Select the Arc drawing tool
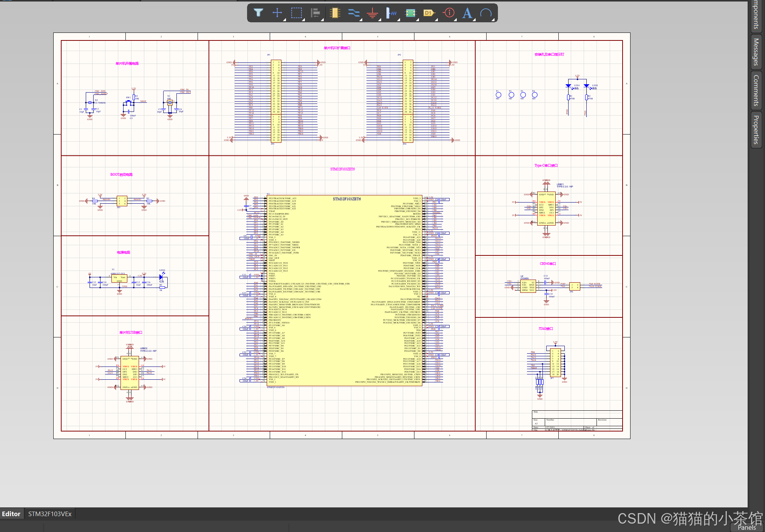 point(486,13)
